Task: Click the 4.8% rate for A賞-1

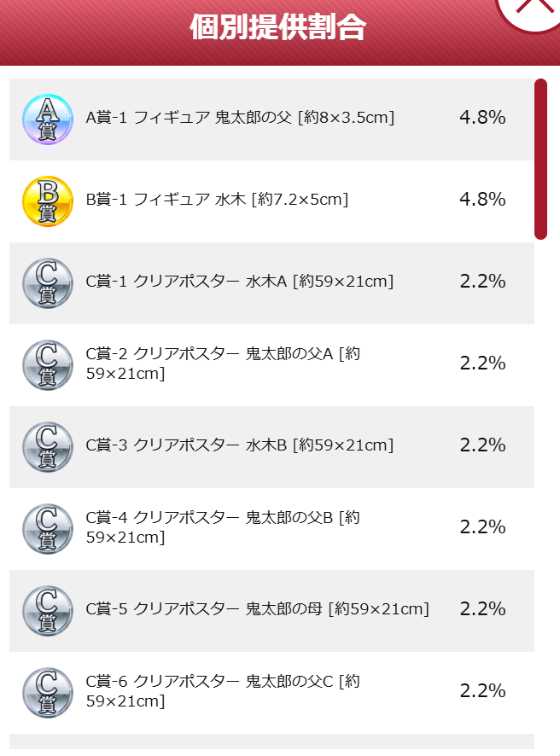Action: pos(483,117)
